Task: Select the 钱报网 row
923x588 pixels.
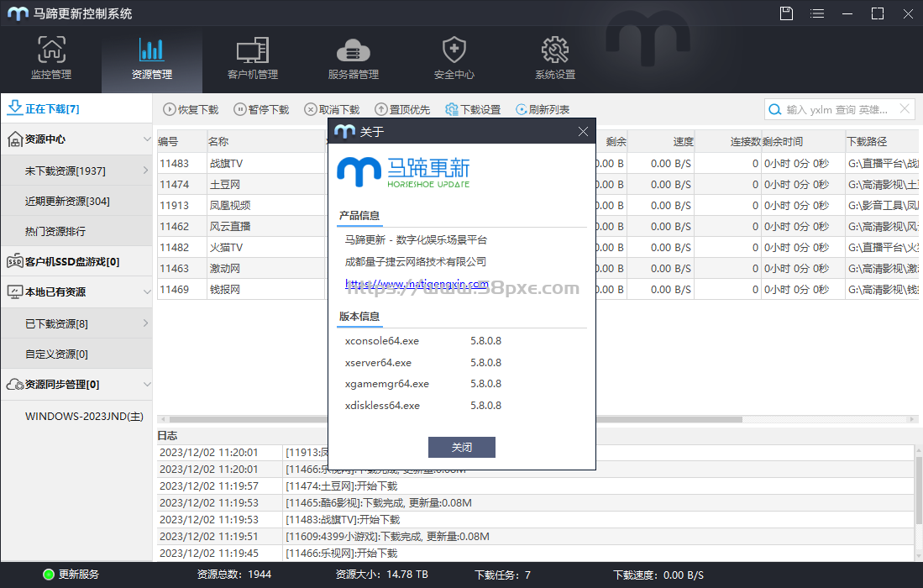Action: (x=241, y=290)
